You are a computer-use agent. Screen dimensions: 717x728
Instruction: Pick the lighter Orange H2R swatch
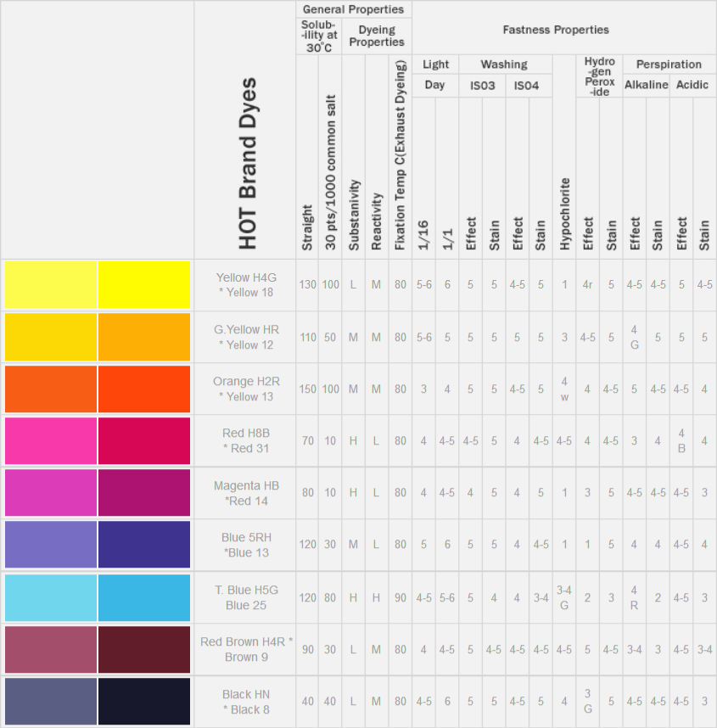pos(51,389)
